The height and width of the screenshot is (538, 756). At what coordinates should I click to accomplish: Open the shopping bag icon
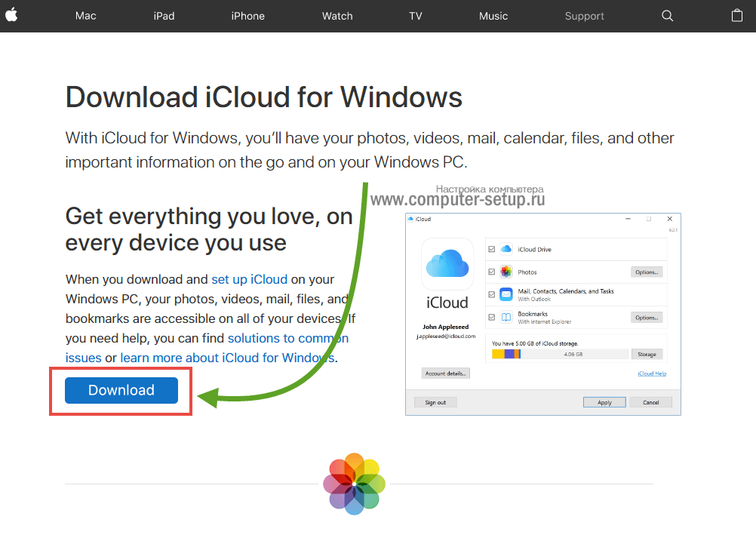tap(737, 16)
